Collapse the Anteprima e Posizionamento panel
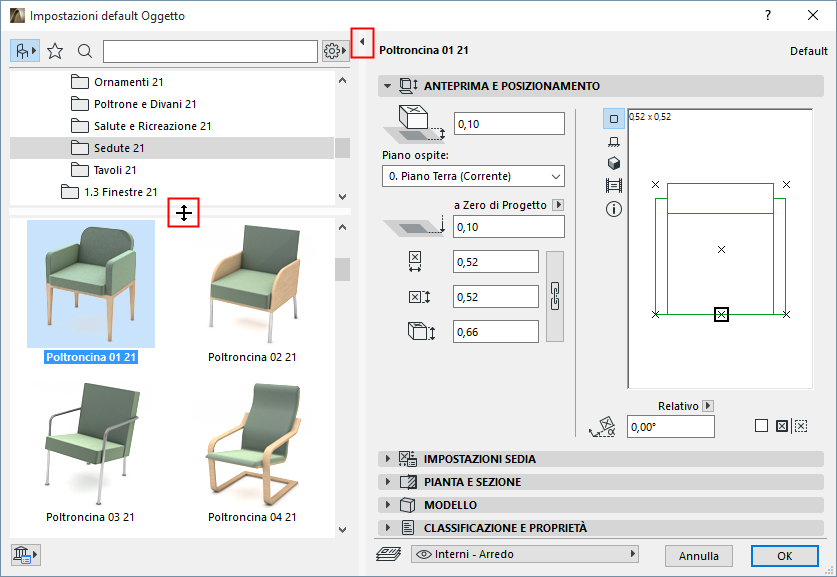The width and height of the screenshot is (837, 577). click(388, 86)
